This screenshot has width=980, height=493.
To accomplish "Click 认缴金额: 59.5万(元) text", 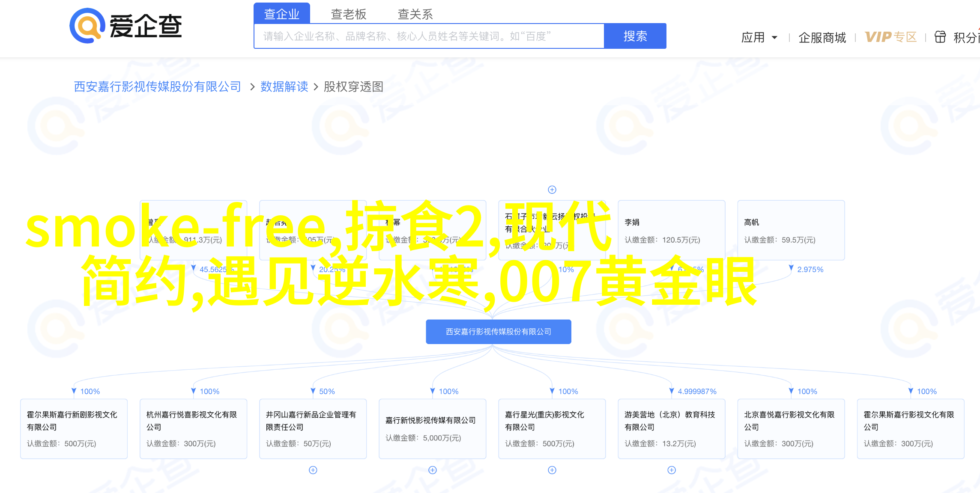I will (780, 240).
